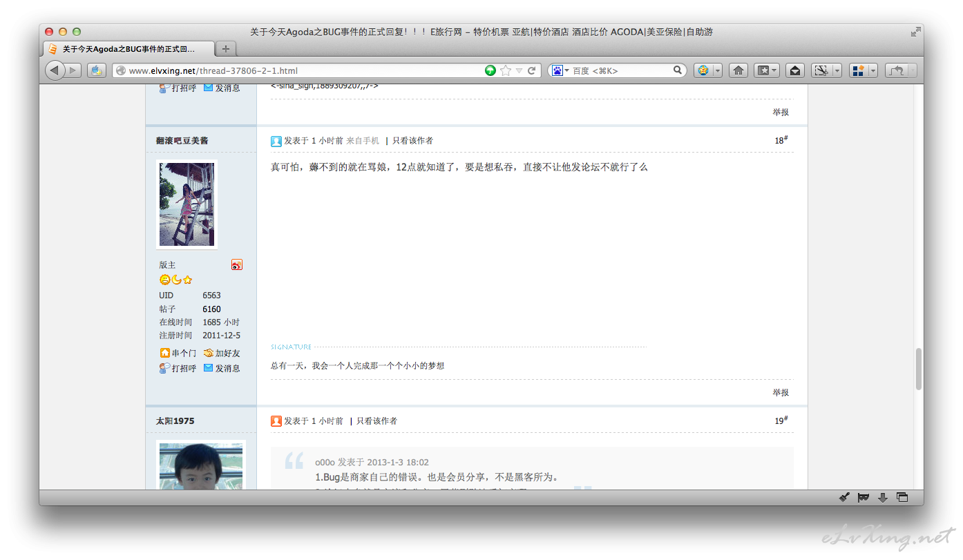Click the green go arrow in address bar
963x560 pixels.
click(x=490, y=70)
